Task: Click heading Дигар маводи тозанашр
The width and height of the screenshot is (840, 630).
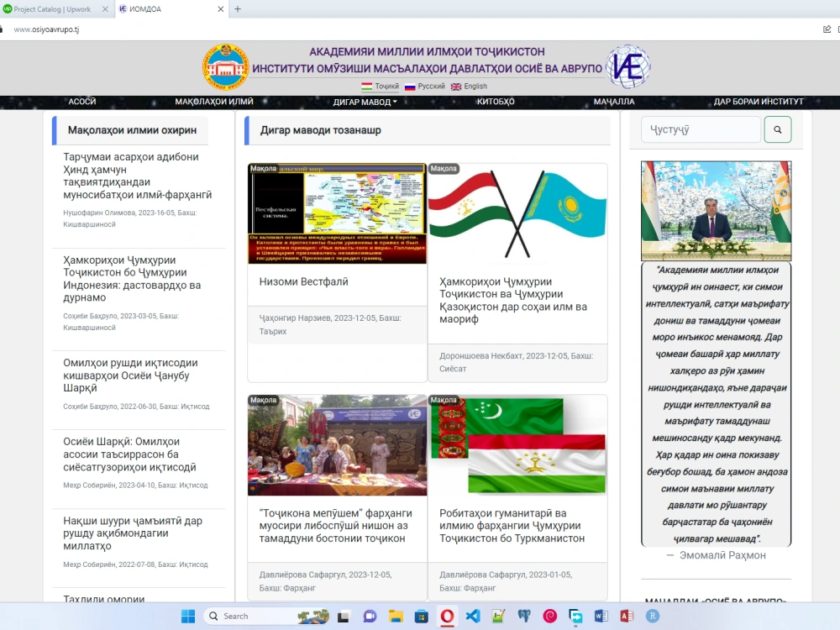Action: click(x=320, y=130)
